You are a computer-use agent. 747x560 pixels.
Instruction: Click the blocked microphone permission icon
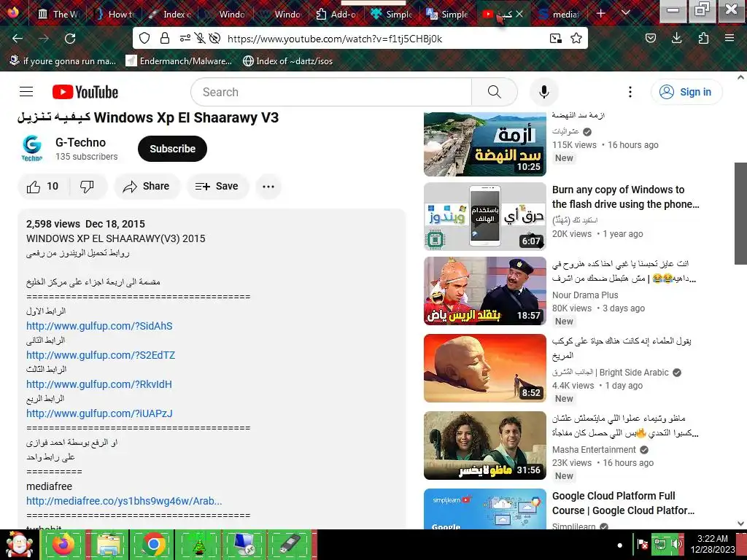pos(200,39)
